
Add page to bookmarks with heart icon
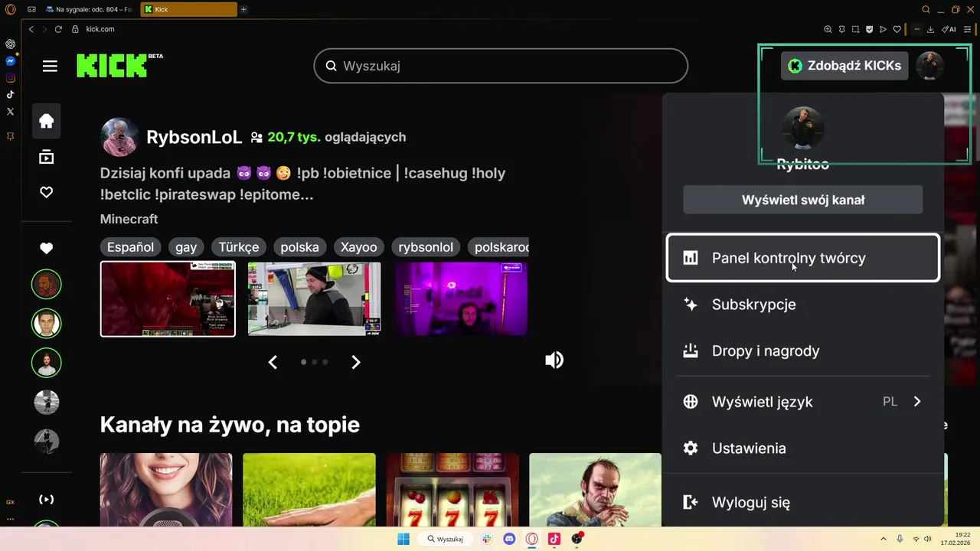(897, 29)
